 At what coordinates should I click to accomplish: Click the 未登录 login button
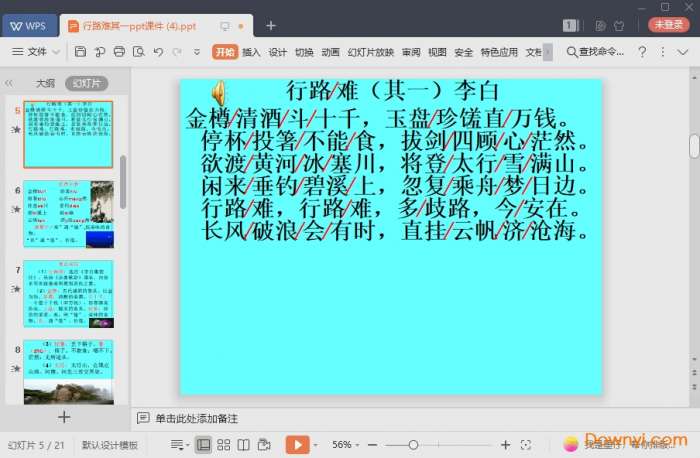point(669,24)
